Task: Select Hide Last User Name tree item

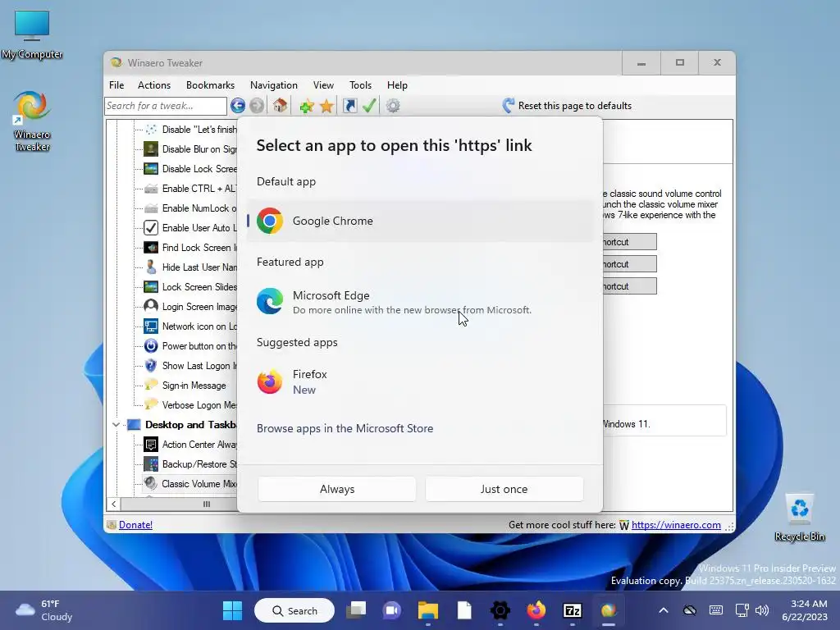Action: [x=190, y=267]
